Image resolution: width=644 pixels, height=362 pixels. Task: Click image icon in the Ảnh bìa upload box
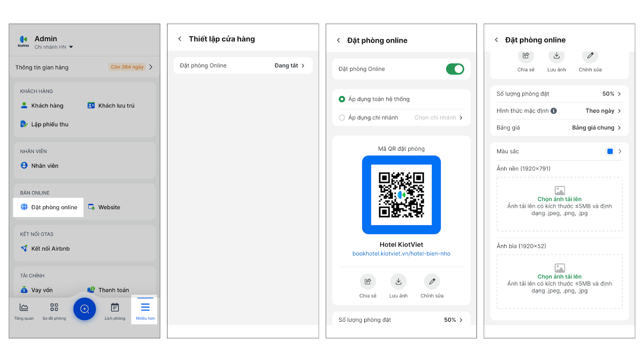pyautogui.click(x=559, y=268)
